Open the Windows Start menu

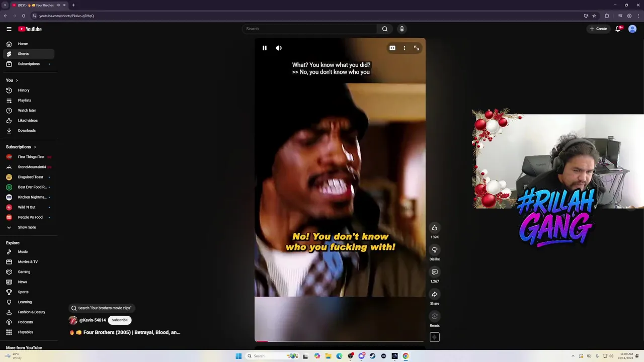pyautogui.click(x=238, y=356)
